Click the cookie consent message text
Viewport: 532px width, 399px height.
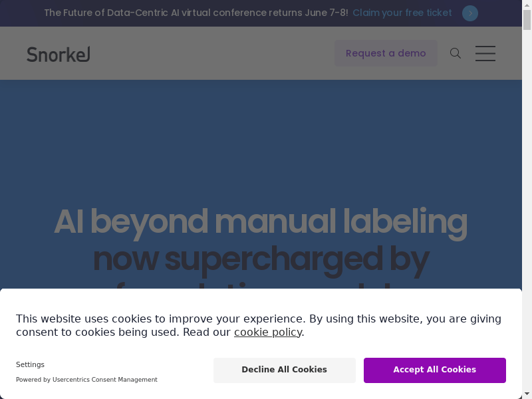point(259,325)
